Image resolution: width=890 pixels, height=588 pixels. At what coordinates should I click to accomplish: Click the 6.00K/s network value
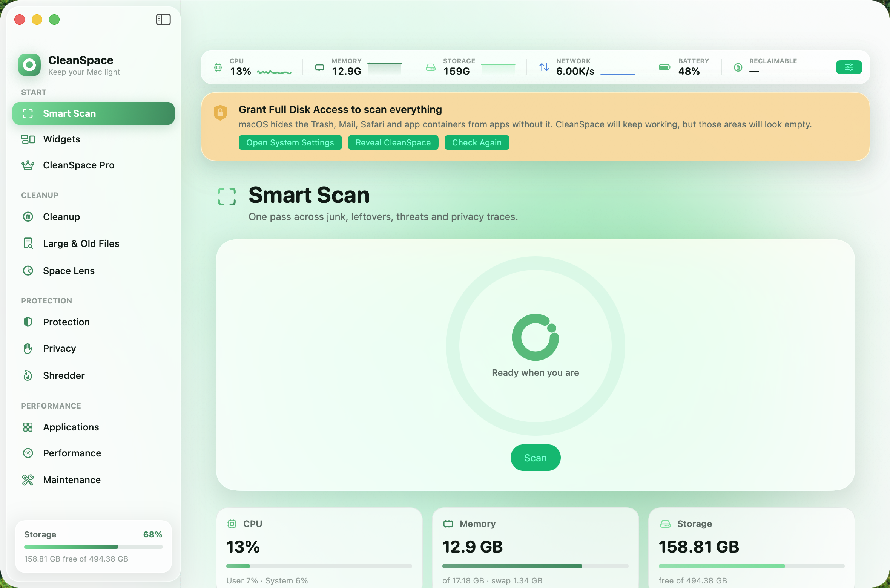point(575,71)
